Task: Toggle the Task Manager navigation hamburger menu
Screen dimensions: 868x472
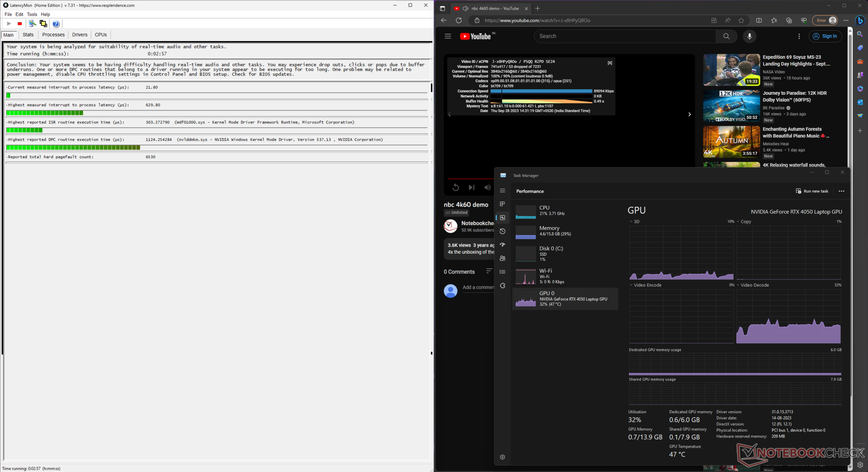Action: pos(502,191)
